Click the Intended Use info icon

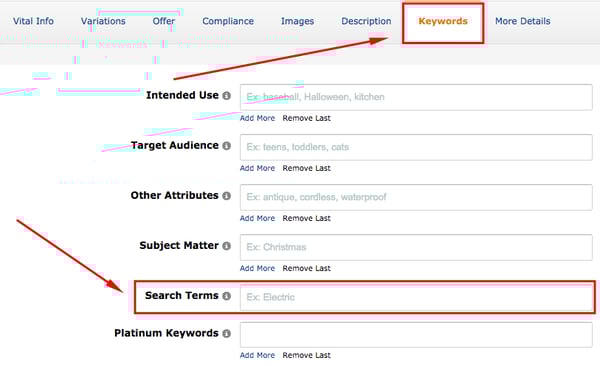click(x=227, y=95)
